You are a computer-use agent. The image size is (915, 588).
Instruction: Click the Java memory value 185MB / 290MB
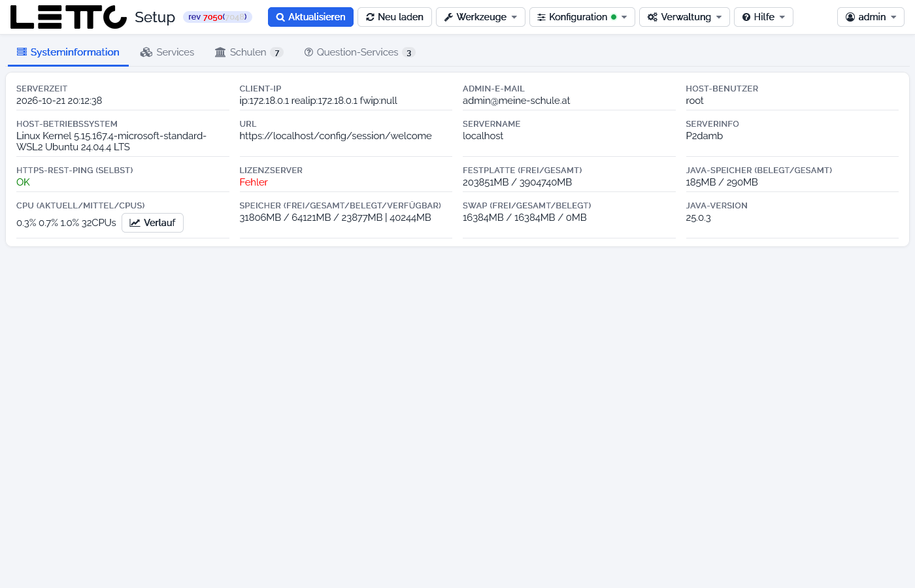(722, 182)
